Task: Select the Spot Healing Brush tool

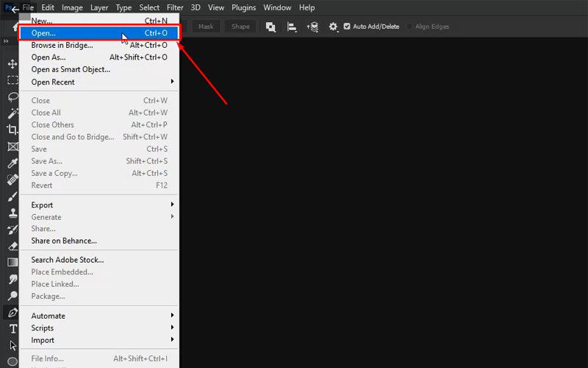Action: pyautogui.click(x=12, y=180)
